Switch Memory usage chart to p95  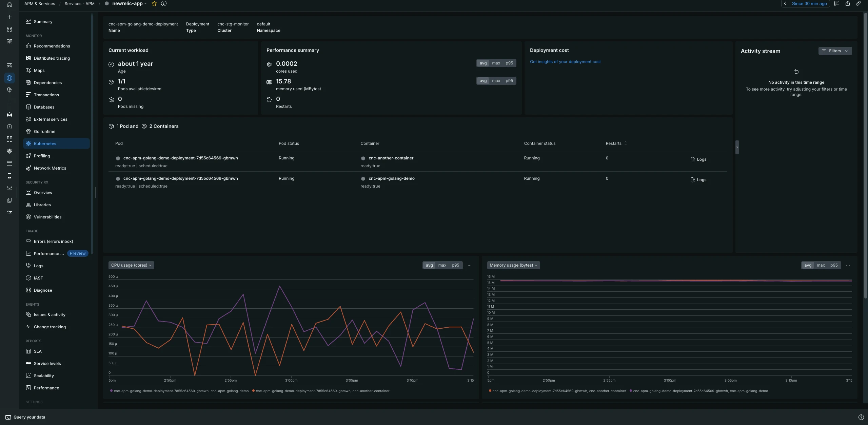pyautogui.click(x=834, y=265)
